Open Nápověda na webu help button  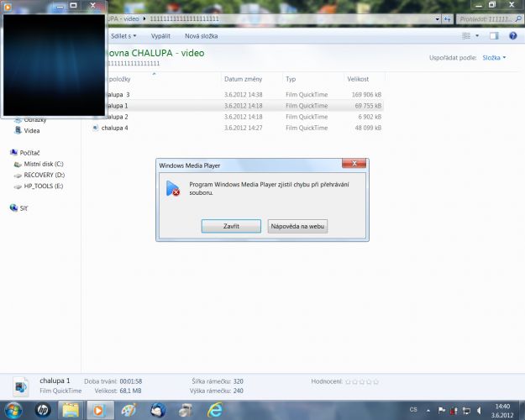[x=297, y=226]
